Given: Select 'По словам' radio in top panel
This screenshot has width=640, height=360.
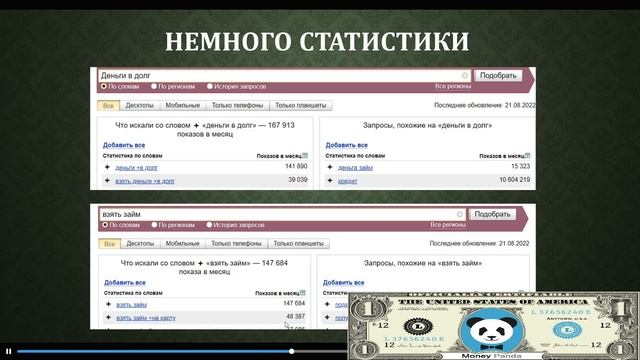Looking at the screenshot, I should pyautogui.click(x=104, y=86).
